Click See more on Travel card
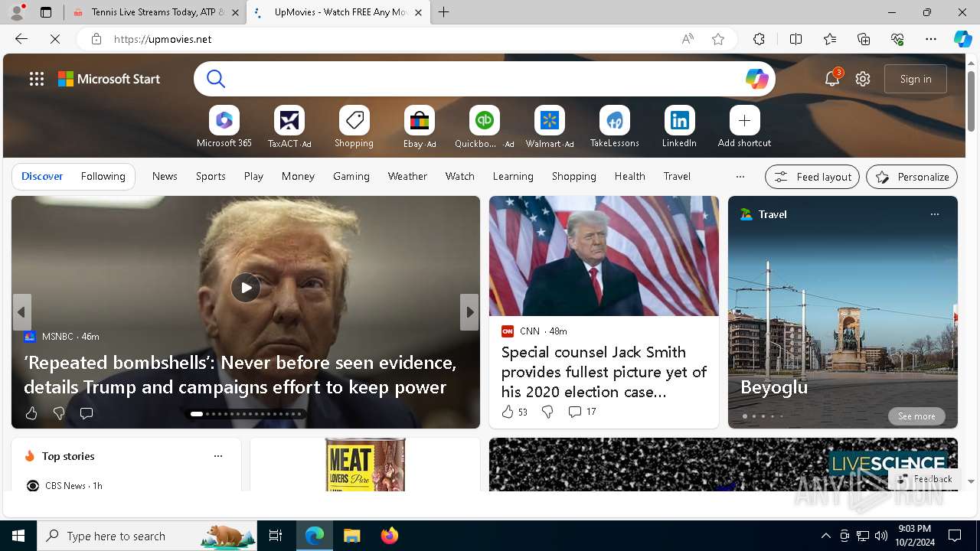Image resolution: width=980 pixels, height=551 pixels. 916,416
